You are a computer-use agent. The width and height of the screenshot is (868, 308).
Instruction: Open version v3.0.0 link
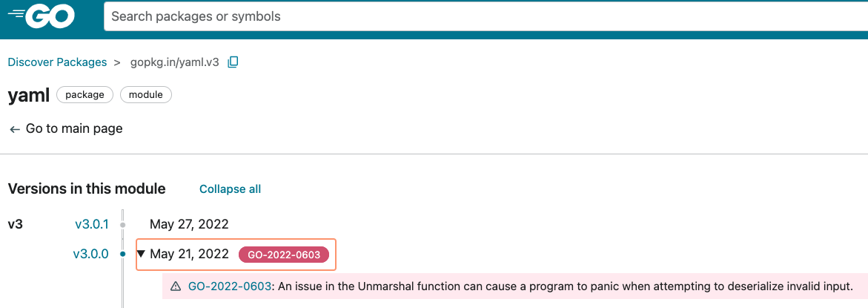point(90,254)
